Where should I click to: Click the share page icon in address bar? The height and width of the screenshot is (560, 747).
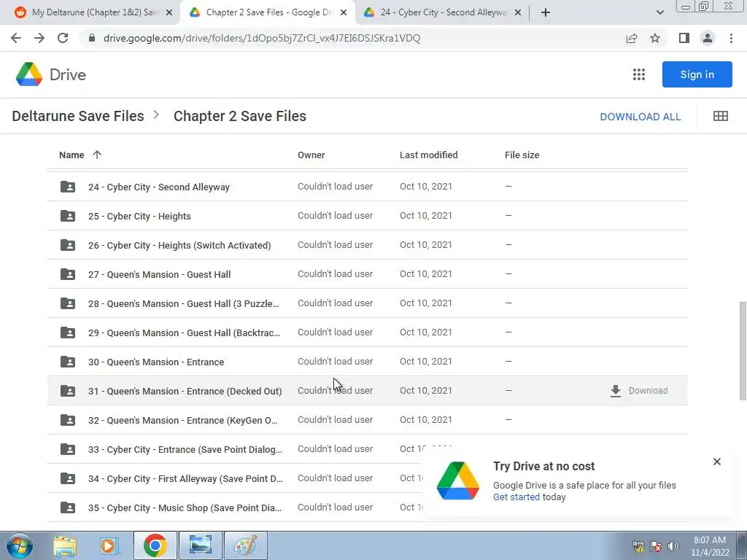(x=632, y=38)
